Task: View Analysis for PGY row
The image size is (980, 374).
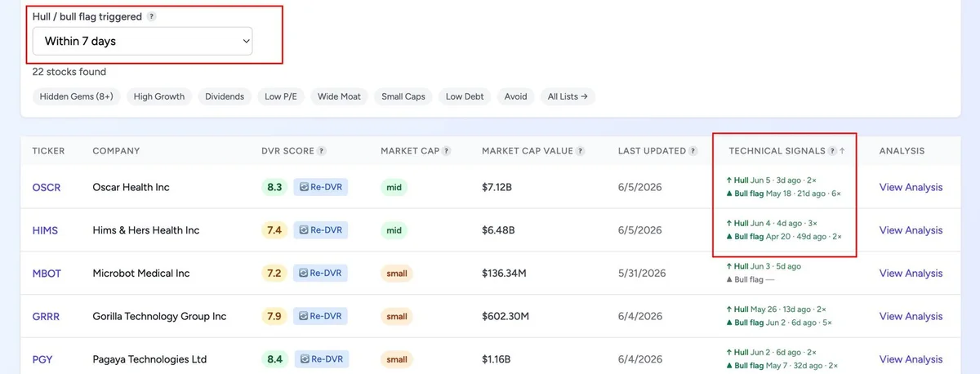Action: pos(911,359)
